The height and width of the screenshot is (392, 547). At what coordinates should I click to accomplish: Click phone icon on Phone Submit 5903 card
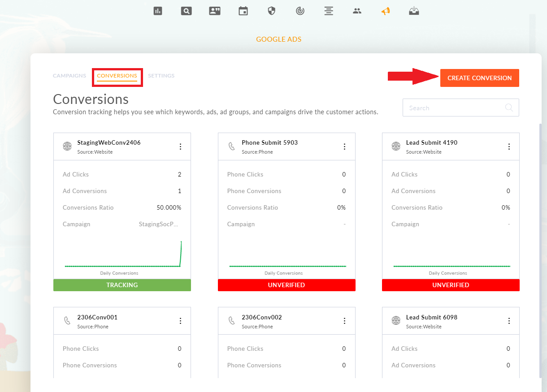point(232,146)
